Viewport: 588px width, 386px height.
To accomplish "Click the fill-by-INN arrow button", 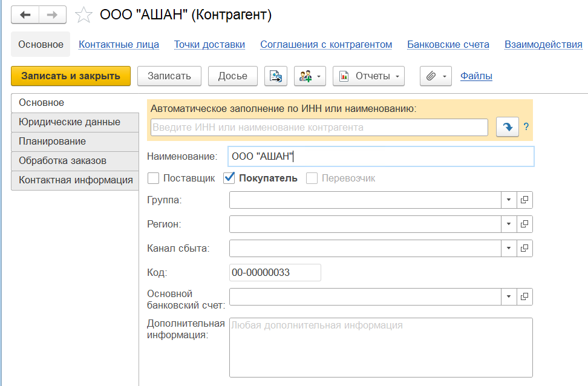I will click(x=507, y=127).
